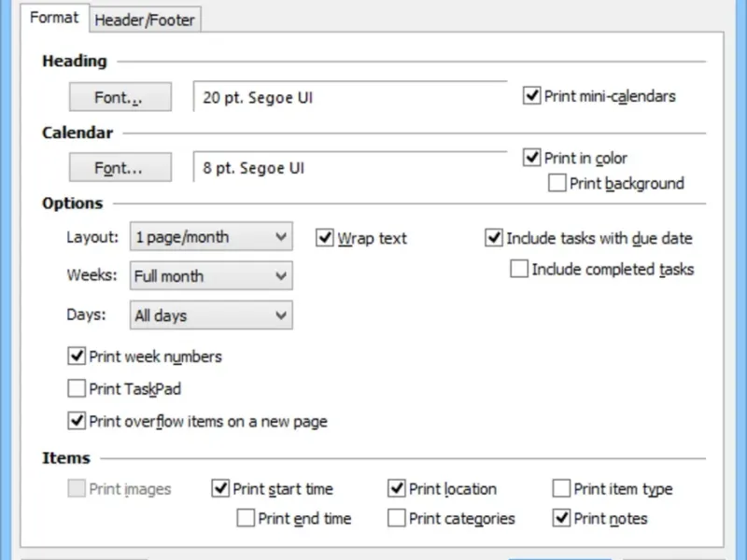Enable Print TaskPad checkbox
This screenshot has height=560, width=747.
click(x=77, y=389)
